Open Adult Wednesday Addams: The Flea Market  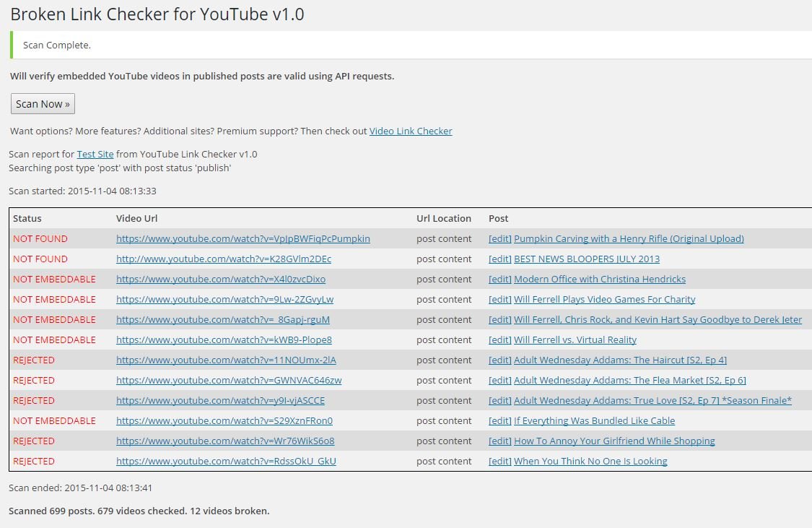click(629, 381)
